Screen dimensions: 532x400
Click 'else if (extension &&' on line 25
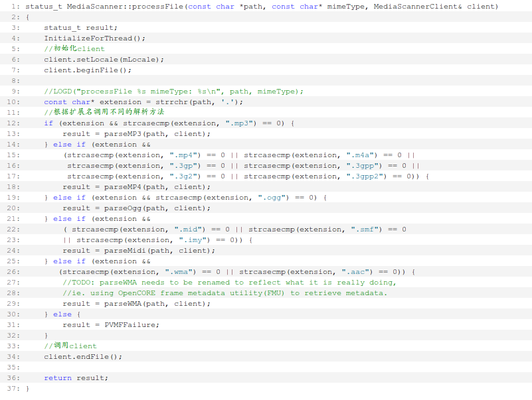point(102,261)
